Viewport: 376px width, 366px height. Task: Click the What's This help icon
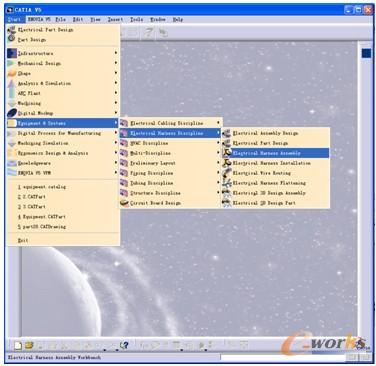click(x=124, y=345)
